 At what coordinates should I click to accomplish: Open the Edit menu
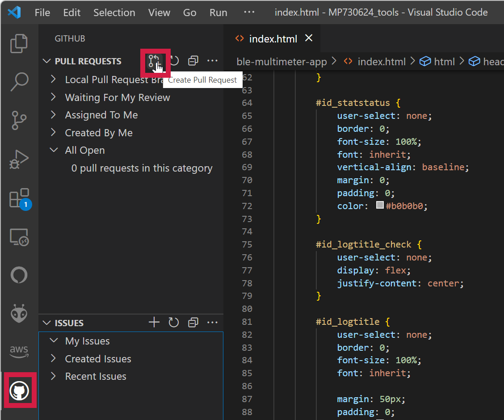tap(71, 13)
